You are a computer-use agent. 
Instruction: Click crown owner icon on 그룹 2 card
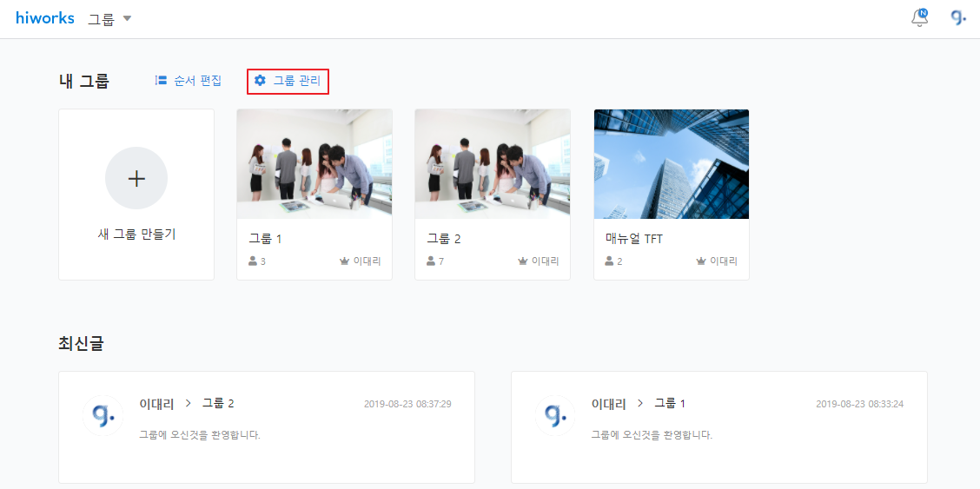(x=522, y=261)
